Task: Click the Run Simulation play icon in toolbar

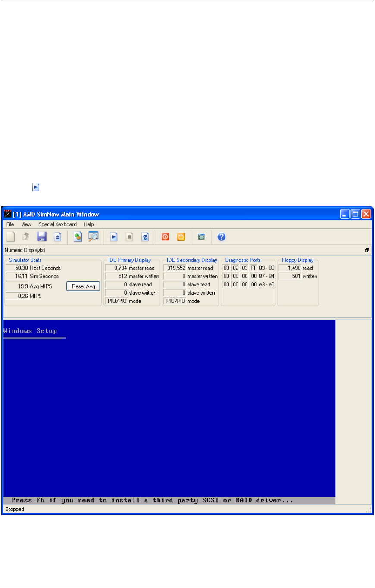Action: (x=114, y=237)
